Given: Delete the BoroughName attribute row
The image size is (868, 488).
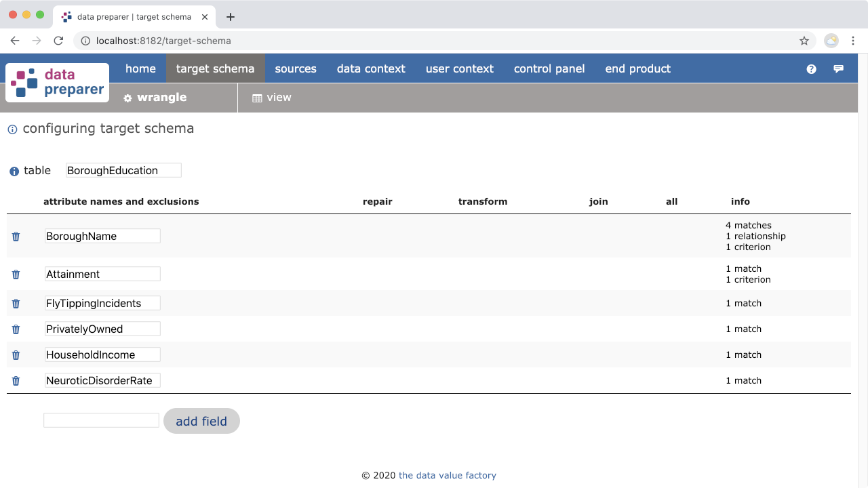Looking at the screenshot, I should tap(16, 237).
